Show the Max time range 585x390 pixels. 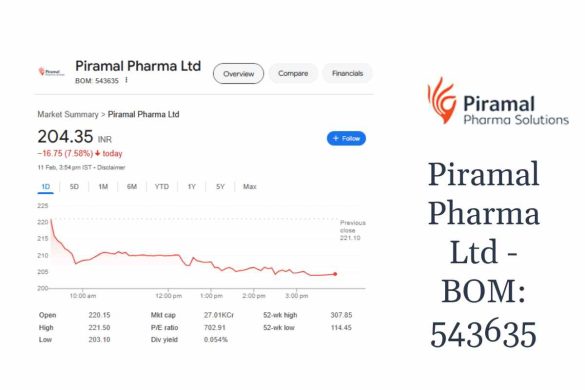(x=250, y=187)
